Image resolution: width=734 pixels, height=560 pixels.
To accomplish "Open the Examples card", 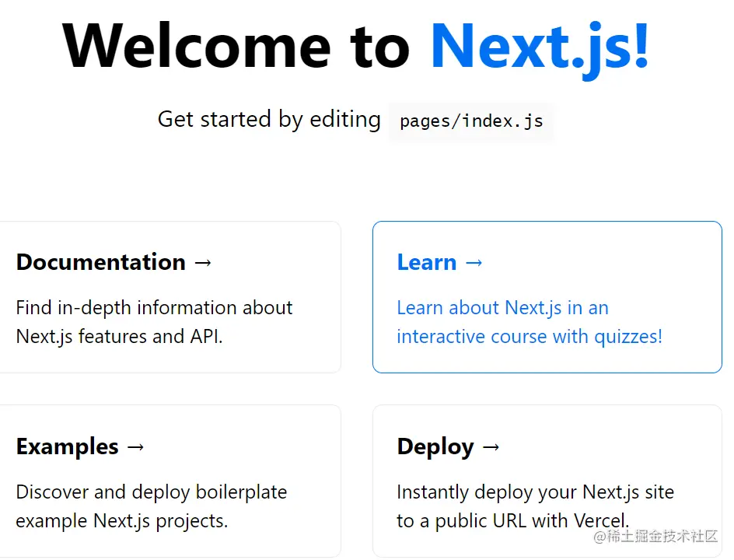I will (170, 481).
